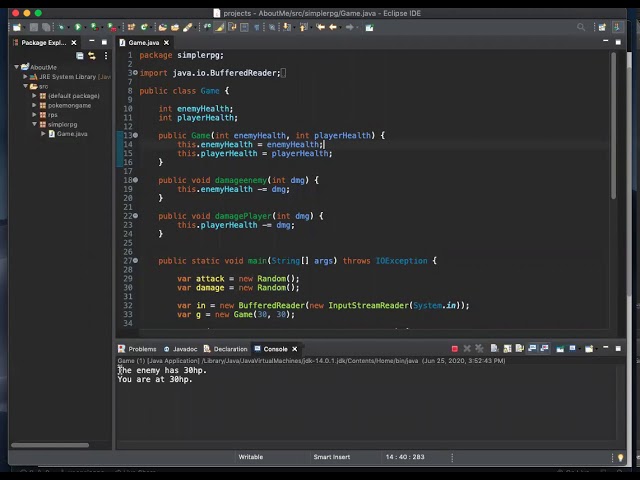The image size is (640, 480).
Task: Select the Java perspective button
Action: tap(617, 27)
